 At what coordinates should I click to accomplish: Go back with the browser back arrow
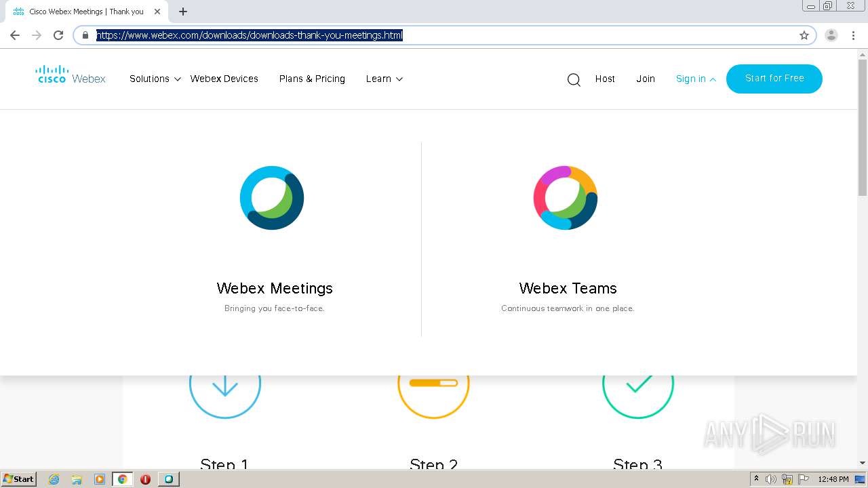pos(15,35)
